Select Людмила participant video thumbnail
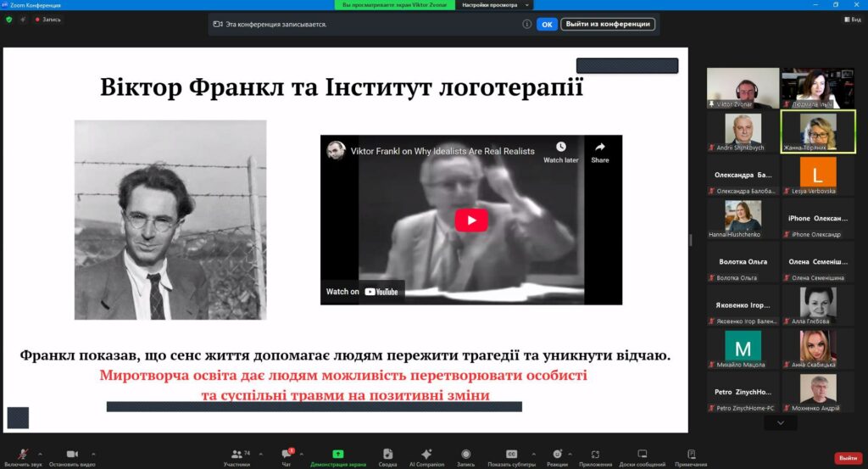 818,88
